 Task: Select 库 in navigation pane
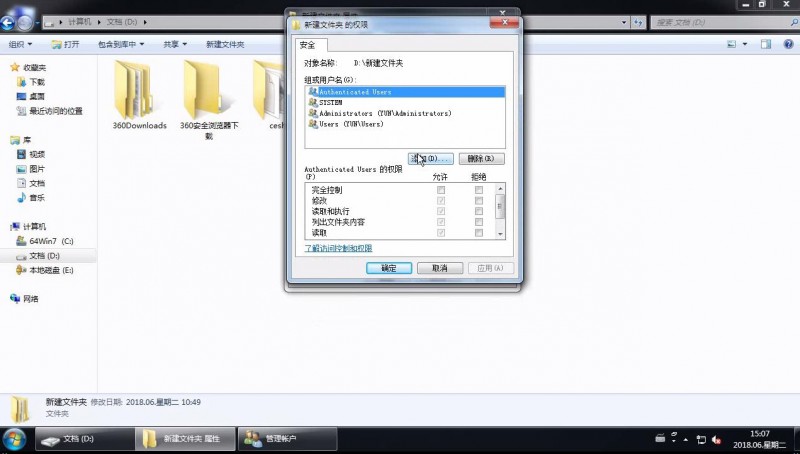point(27,140)
